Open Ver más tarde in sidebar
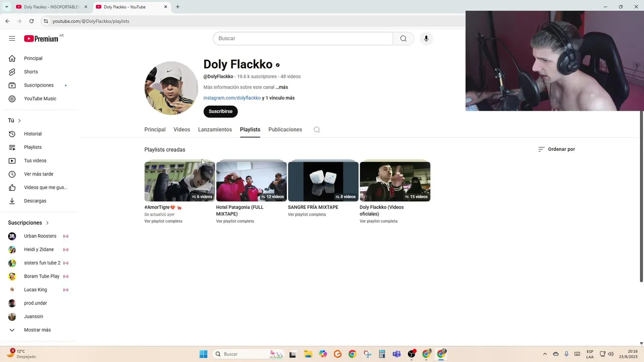Image resolution: width=644 pixels, height=362 pixels. click(x=39, y=174)
